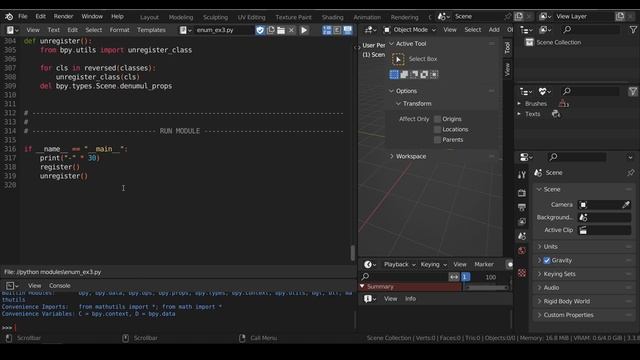The width and height of the screenshot is (640, 360).
Task: Toggle syntax highlighting in text editor
Action: pyautogui.click(x=347, y=30)
